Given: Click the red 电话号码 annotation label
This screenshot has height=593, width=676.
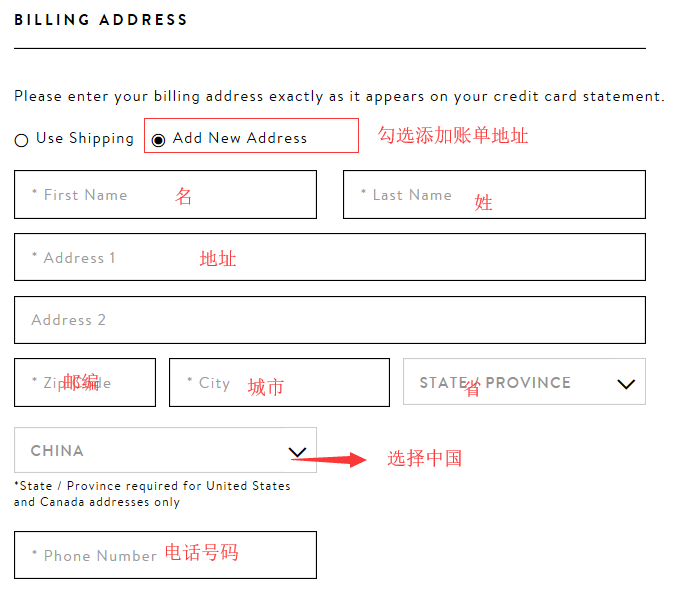Looking at the screenshot, I should [201, 552].
